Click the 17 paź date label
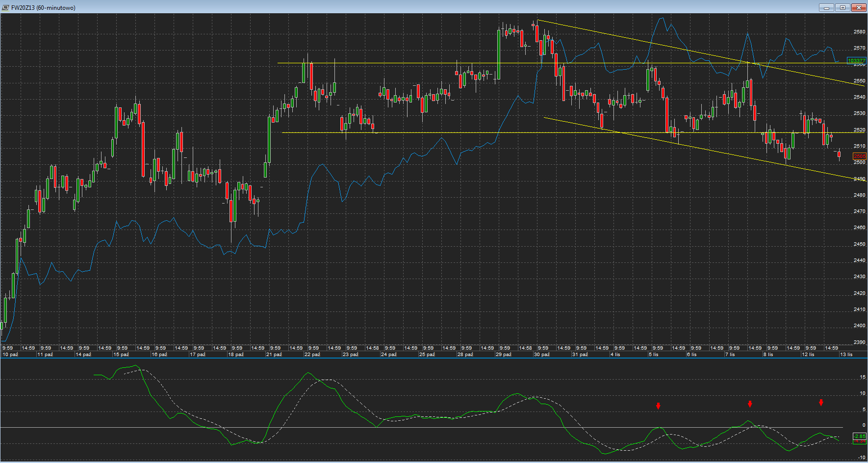The image size is (868, 463). click(198, 355)
